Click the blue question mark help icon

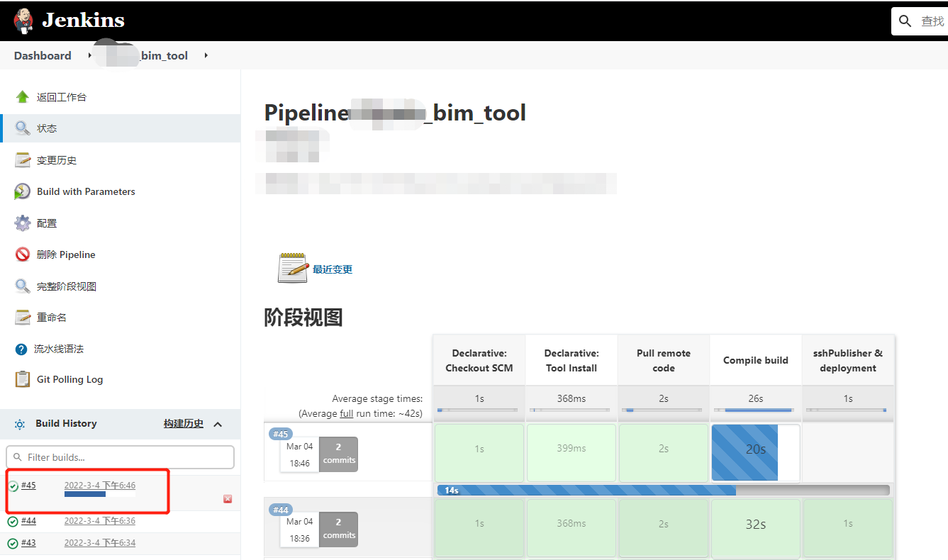pos(21,349)
